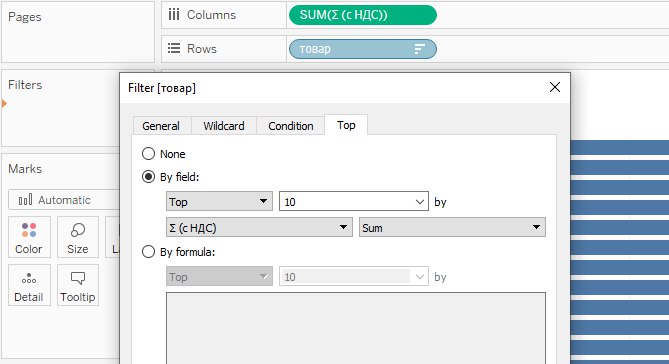Click the Rows shelf icon
The image size is (669, 364).
click(x=174, y=48)
